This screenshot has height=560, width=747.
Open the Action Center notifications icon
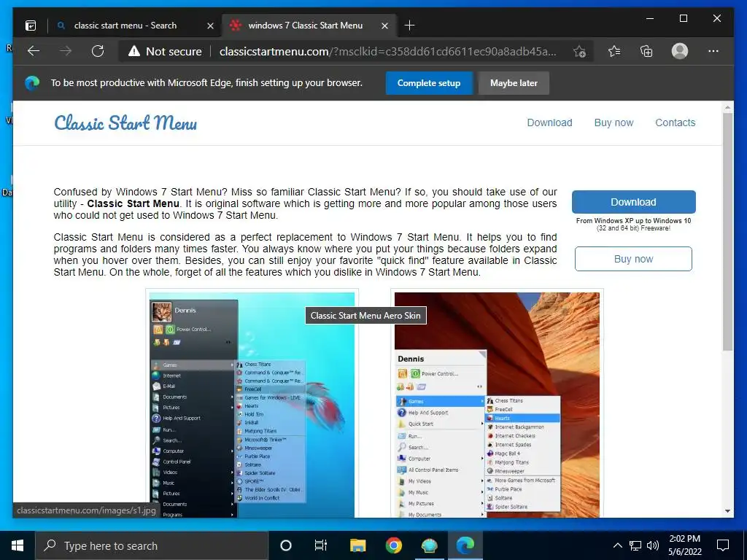(723, 545)
